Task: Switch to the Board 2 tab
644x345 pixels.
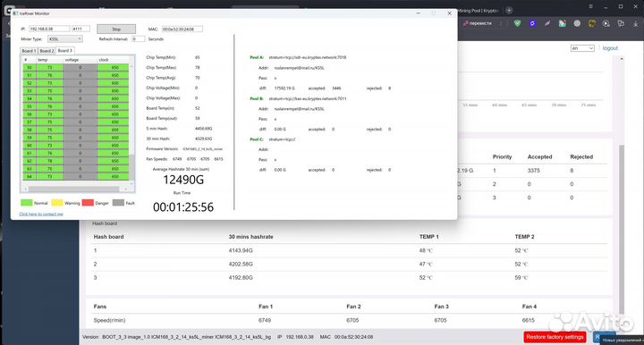Action: pos(47,51)
